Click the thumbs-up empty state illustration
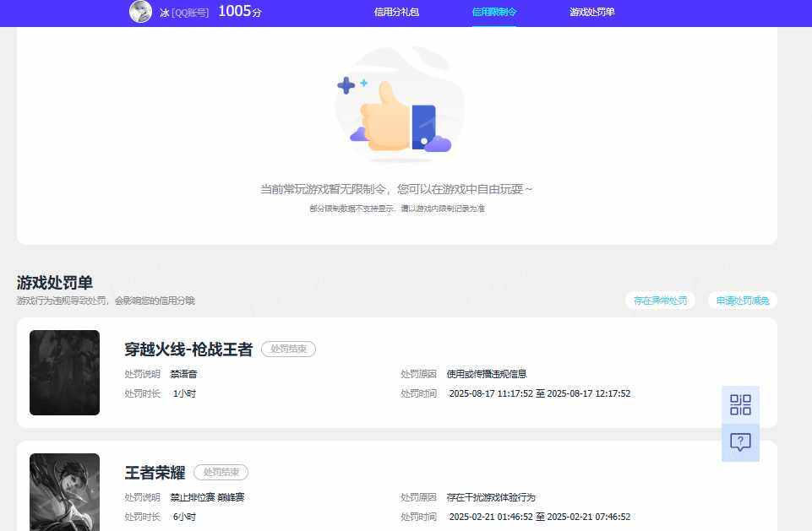Image resolution: width=812 pixels, height=531 pixels. (x=400, y=105)
